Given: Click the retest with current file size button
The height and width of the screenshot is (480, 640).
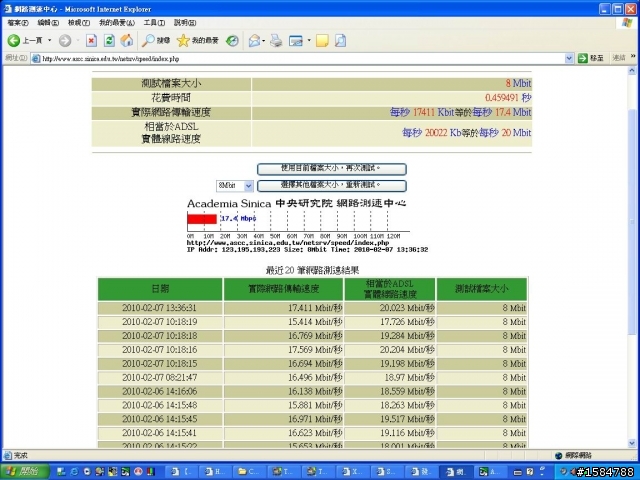Looking at the screenshot, I should (331, 169).
